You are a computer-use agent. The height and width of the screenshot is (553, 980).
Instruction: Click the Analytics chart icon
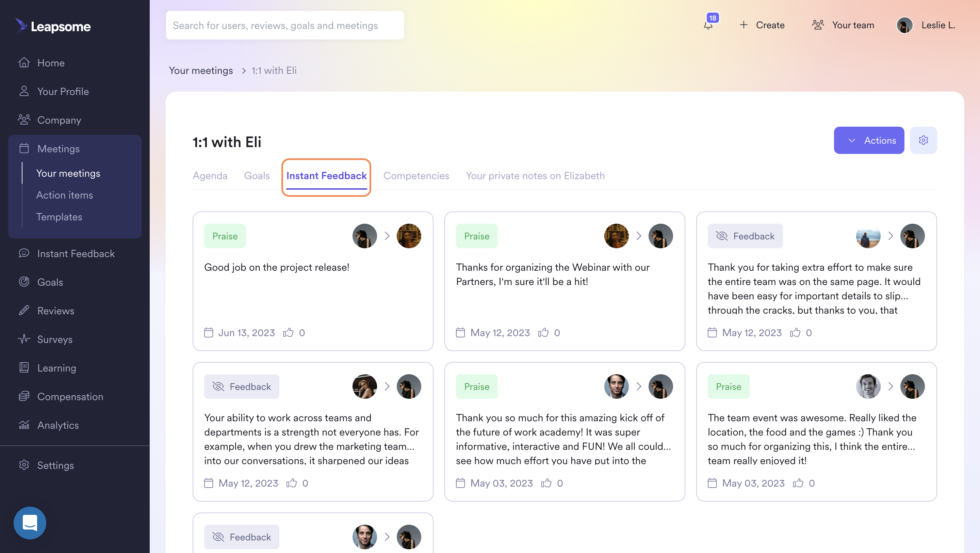[24, 424]
